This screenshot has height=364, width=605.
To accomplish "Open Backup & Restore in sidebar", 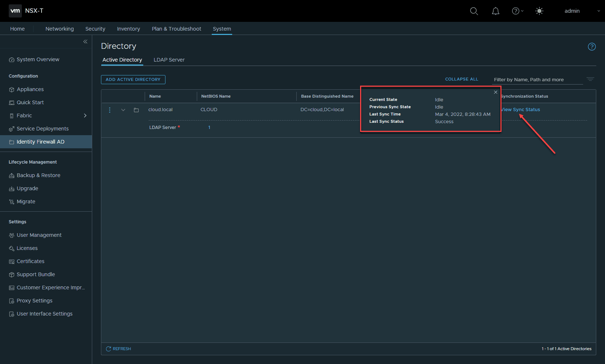I will (x=38, y=175).
